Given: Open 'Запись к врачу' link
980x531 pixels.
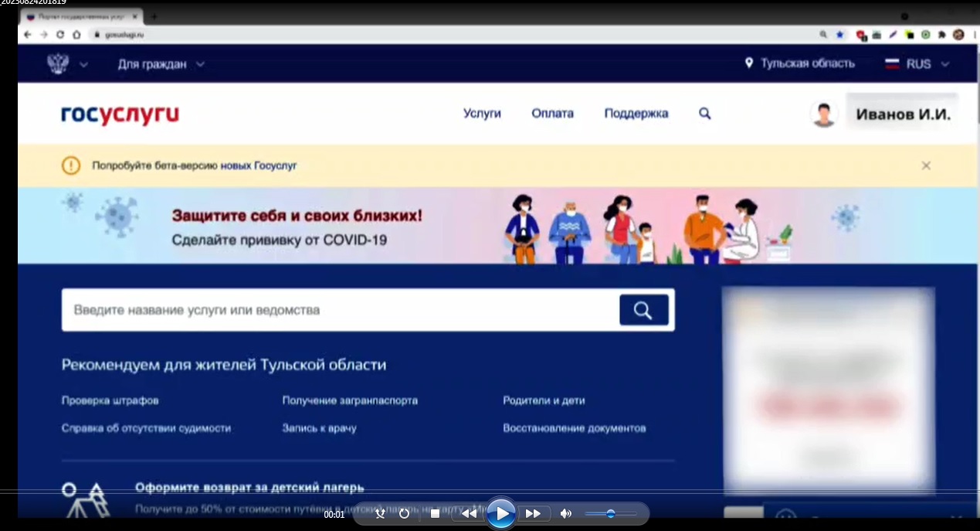Looking at the screenshot, I should click(x=319, y=427).
